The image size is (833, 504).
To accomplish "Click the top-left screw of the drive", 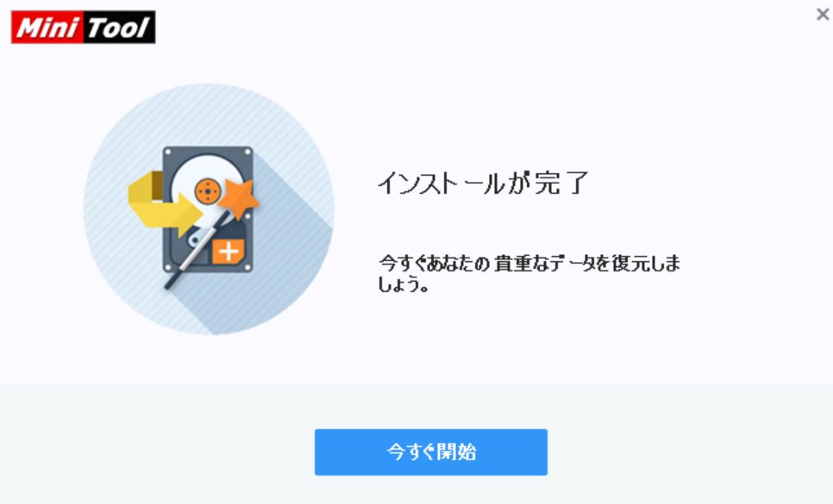I will click(x=168, y=152).
